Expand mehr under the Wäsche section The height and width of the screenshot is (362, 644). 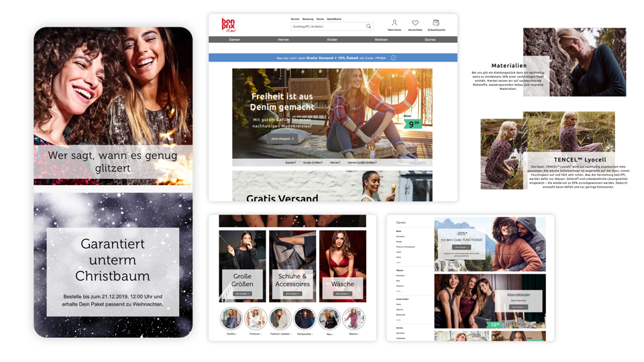tap(399, 291)
